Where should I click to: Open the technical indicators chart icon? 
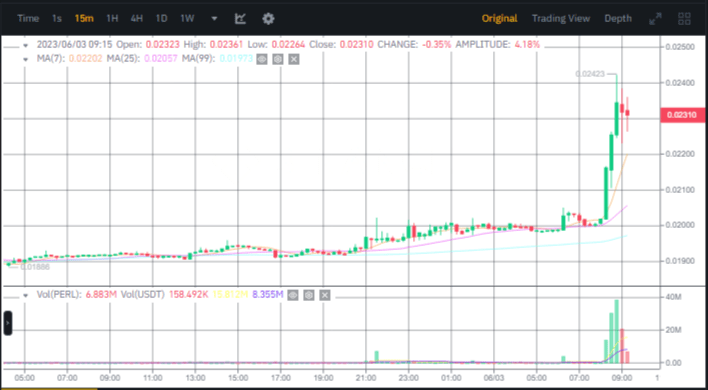pyautogui.click(x=240, y=19)
